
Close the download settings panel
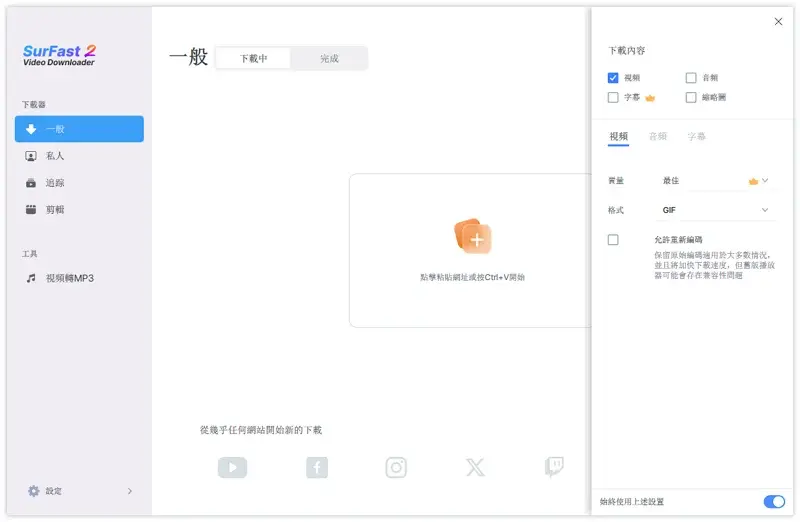(778, 22)
